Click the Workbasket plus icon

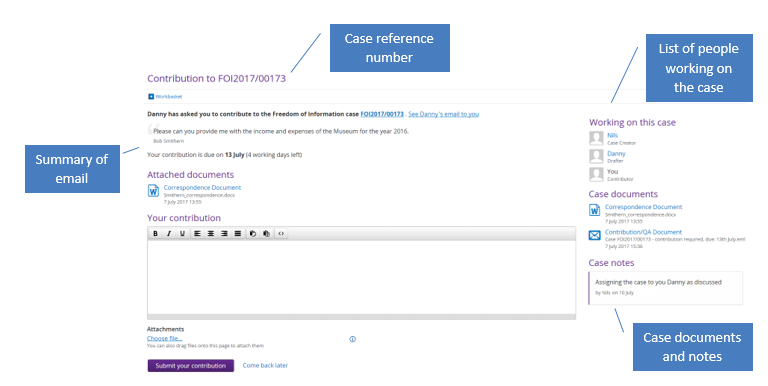tap(151, 96)
